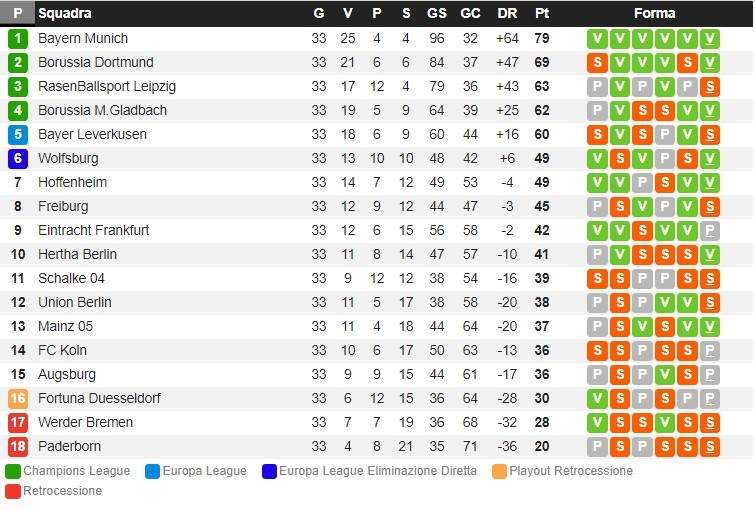Click Eintracht Frankfurt's latest underlined form icon
This screenshot has height=510, width=755.
(709, 231)
